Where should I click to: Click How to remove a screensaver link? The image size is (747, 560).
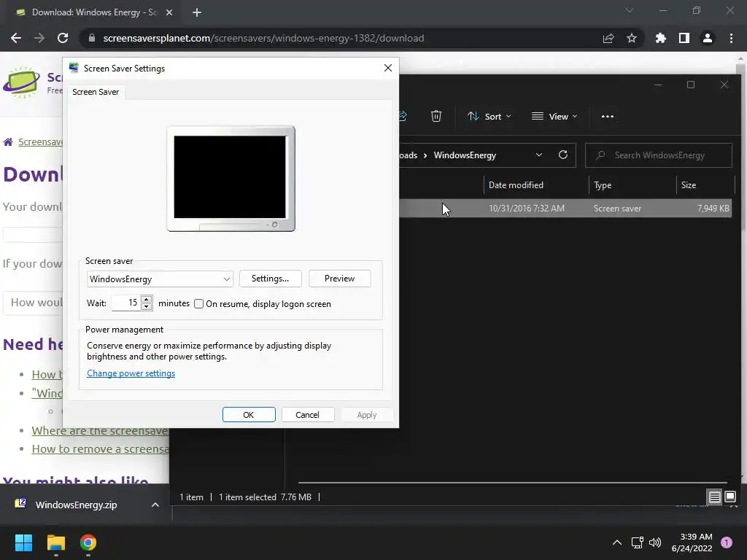(x=101, y=449)
